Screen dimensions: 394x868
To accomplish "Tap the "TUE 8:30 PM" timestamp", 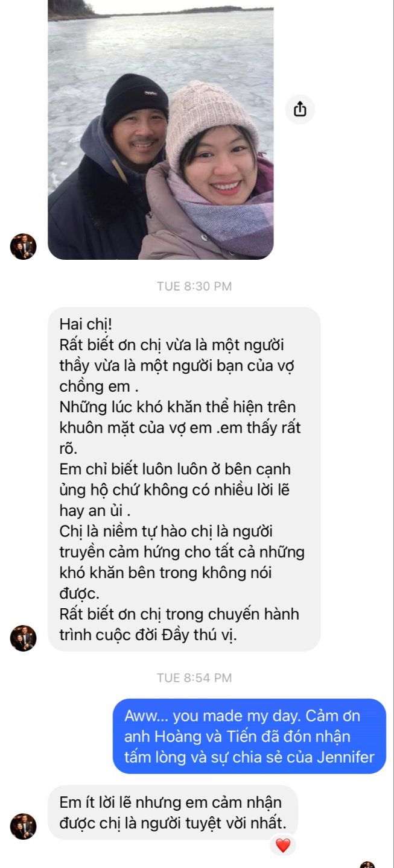I will 194,286.
